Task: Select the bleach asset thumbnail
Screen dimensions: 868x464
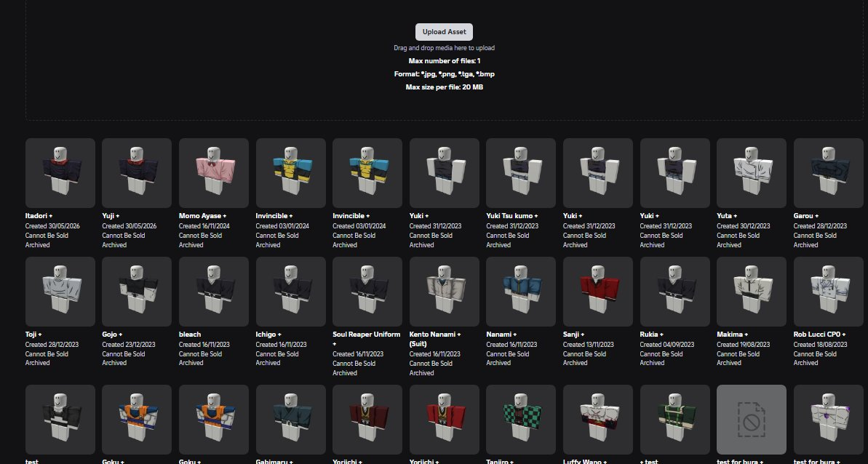Action: pos(214,292)
